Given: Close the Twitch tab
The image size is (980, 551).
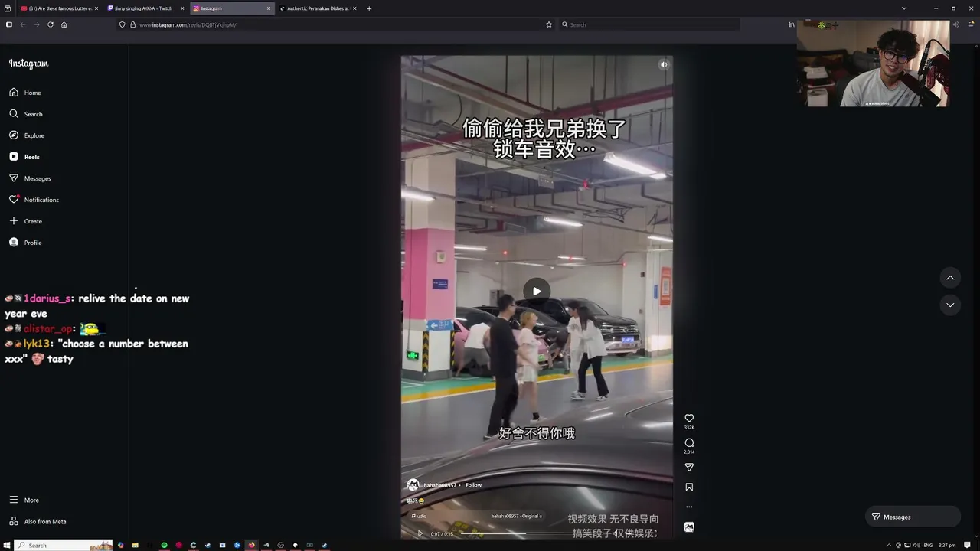Looking at the screenshot, I should [x=182, y=8].
